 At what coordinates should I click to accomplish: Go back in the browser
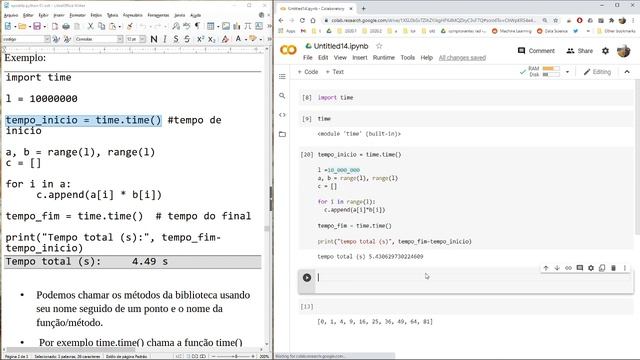pyautogui.click(x=281, y=20)
